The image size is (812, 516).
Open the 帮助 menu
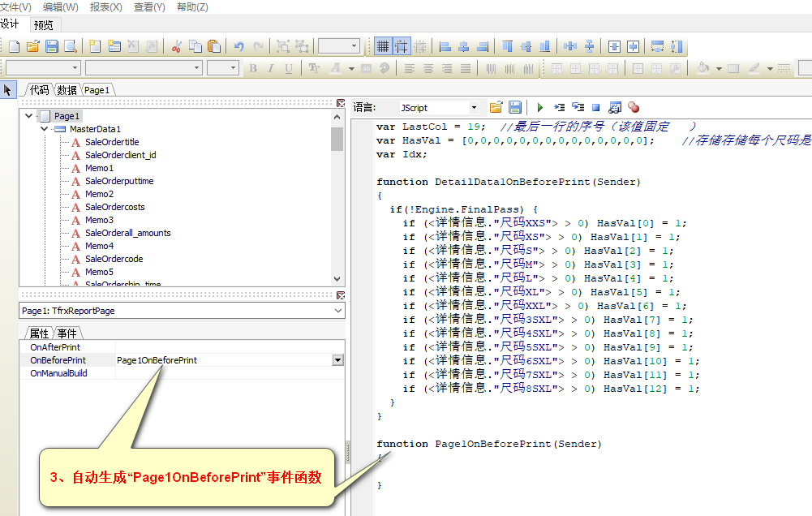click(x=192, y=7)
